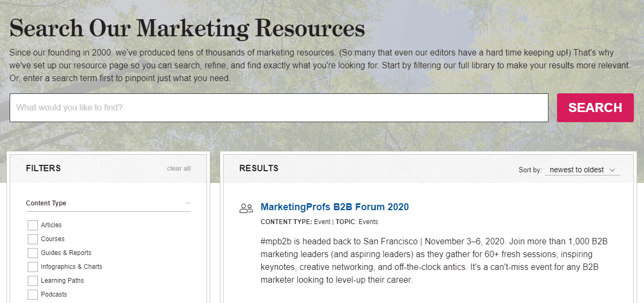Check the Courses filter checkbox
Viewport: 644px width, 303px height.
coord(33,239)
